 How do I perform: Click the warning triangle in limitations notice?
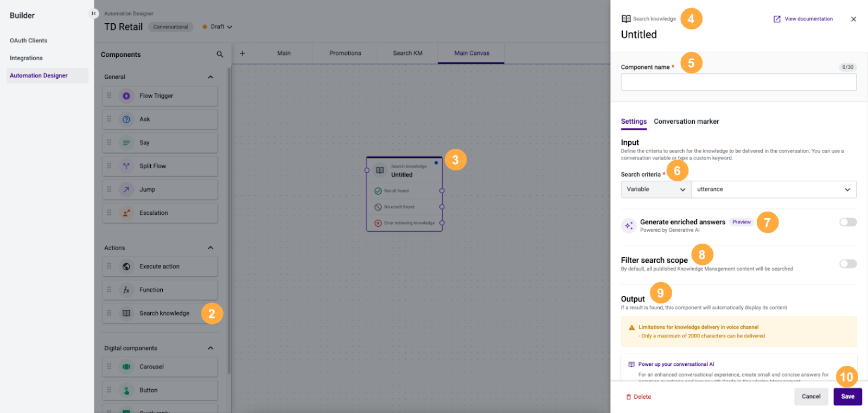pos(631,328)
